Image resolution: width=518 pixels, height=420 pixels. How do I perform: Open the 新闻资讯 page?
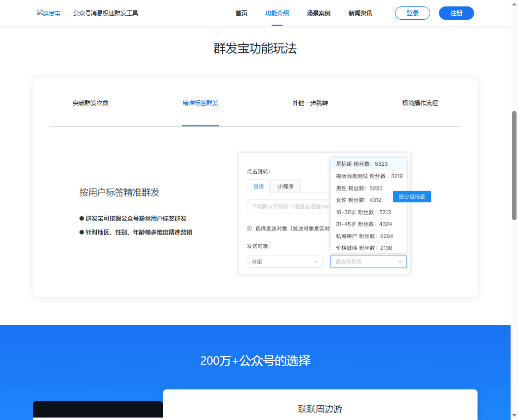(x=359, y=13)
